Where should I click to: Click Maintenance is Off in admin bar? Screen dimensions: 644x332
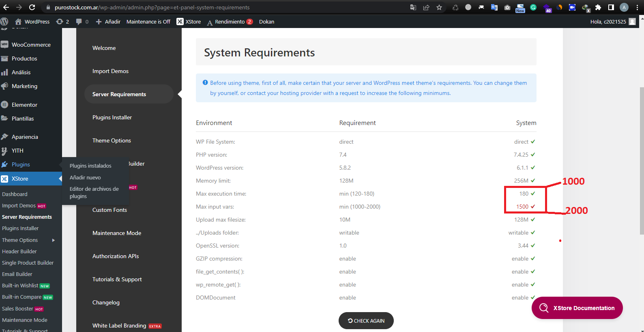click(x=148, y=22)
